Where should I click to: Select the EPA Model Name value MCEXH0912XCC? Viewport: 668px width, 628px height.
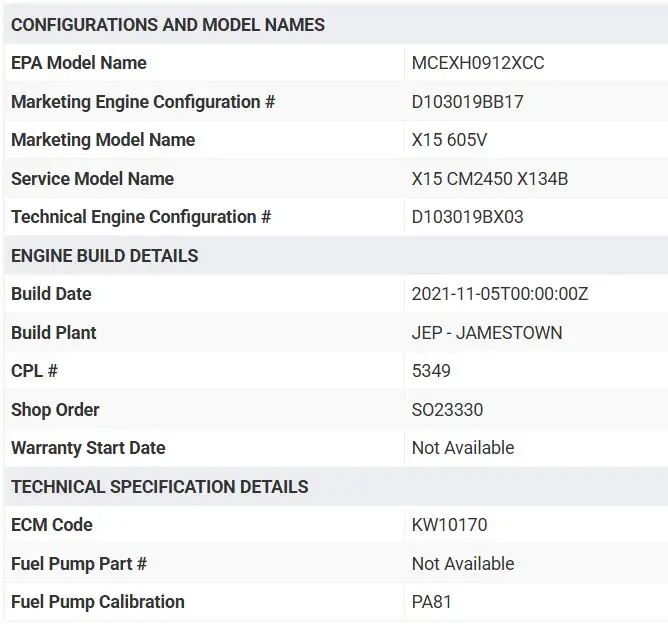pos(477,63)
